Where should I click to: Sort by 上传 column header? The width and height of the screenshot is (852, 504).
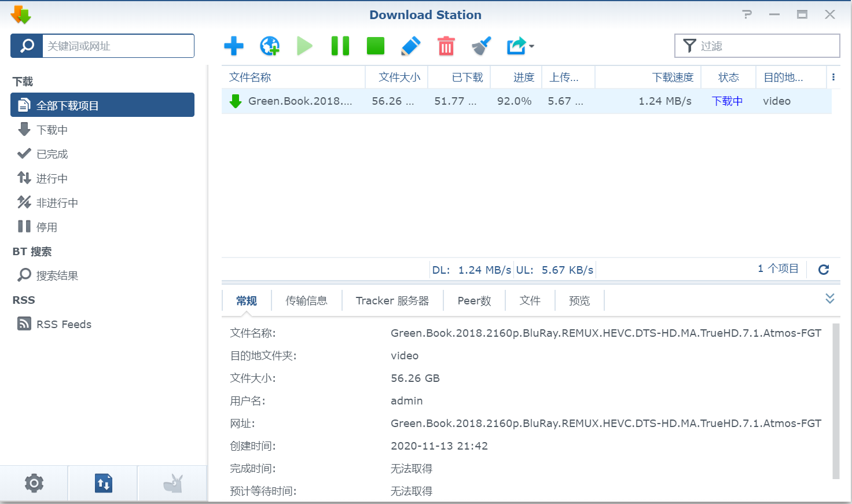(568, 77)
